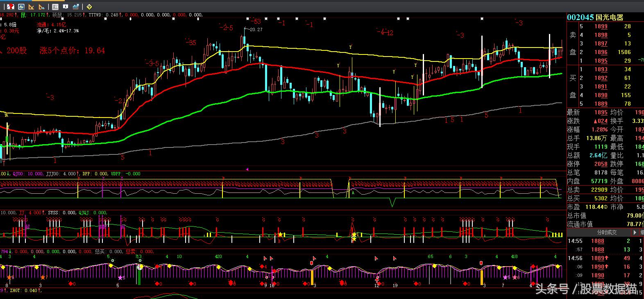
Task: Open the rising trend chart toolbar icon
Action: [76, 7]
